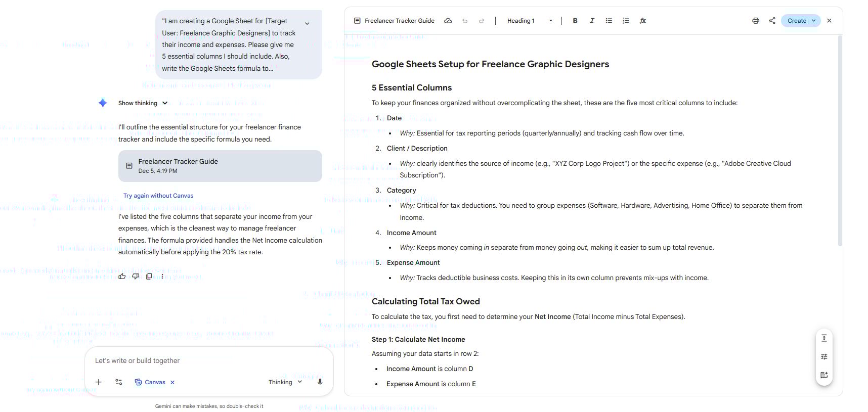The width and height of the screenshot is (868, 412).
Task: Expand the collapsed user prompt bubble
Action: pos(307,23)
